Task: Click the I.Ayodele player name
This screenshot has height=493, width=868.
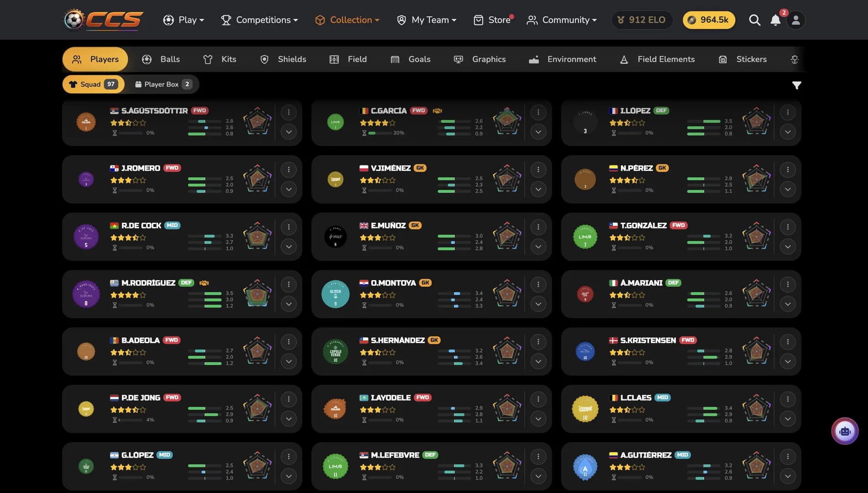Action: 391,398
